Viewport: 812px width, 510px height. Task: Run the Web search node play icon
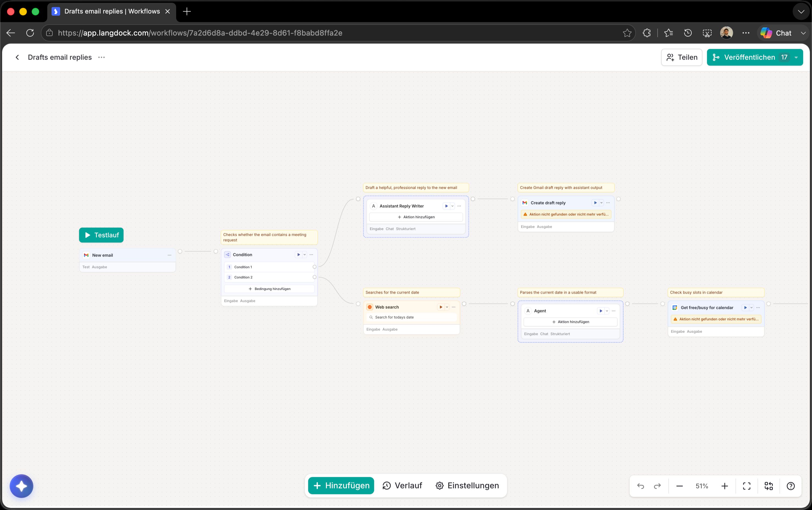(441, 307)
